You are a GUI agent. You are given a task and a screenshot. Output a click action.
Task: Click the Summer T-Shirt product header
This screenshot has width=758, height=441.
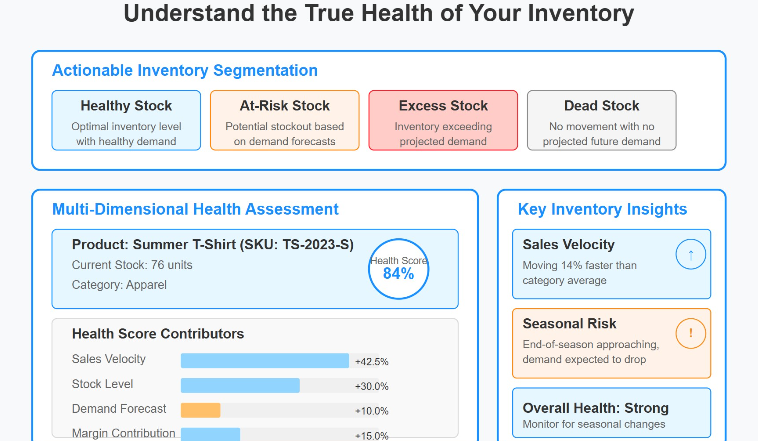213,244
